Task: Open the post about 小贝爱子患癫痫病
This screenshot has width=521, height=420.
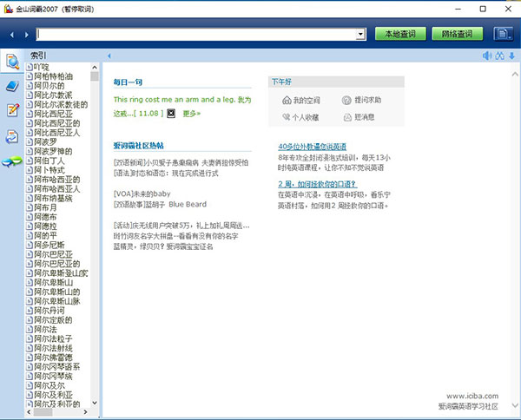Action: (x=181, y=162)
